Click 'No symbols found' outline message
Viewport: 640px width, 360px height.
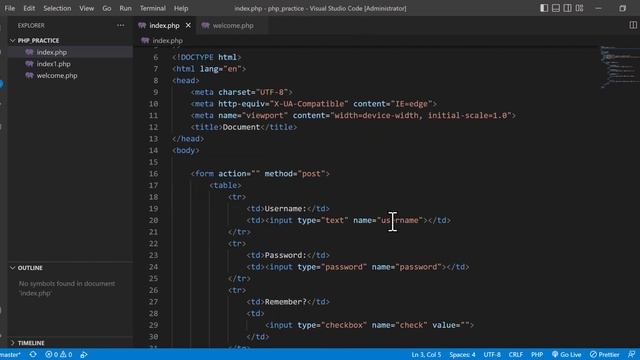tap(67, 288)
